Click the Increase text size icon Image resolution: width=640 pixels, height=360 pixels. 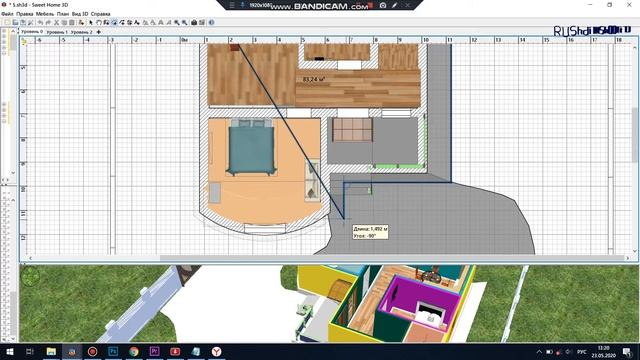146,22
